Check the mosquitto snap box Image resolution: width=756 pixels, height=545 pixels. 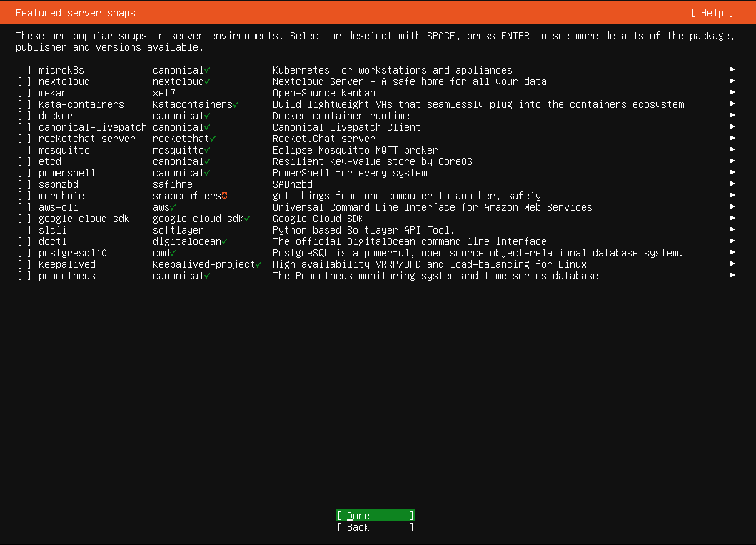24,151
